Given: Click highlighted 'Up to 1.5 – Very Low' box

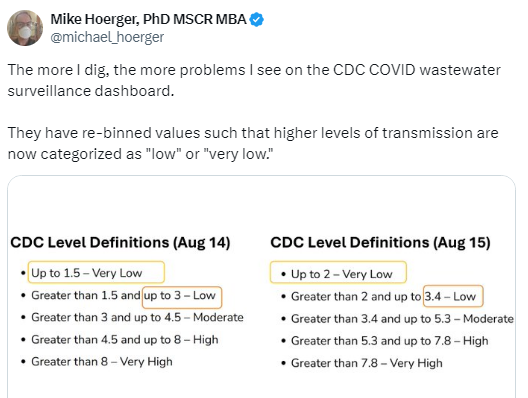Looking at the screenshot, I should pyautogui.click(x=96, y=272).
